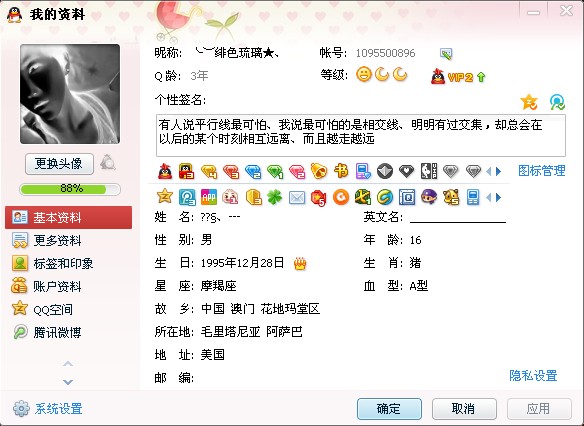Screen dimensions: 584x426
Task: Click the orange bell icon in badge row
Action: (319, 171)
